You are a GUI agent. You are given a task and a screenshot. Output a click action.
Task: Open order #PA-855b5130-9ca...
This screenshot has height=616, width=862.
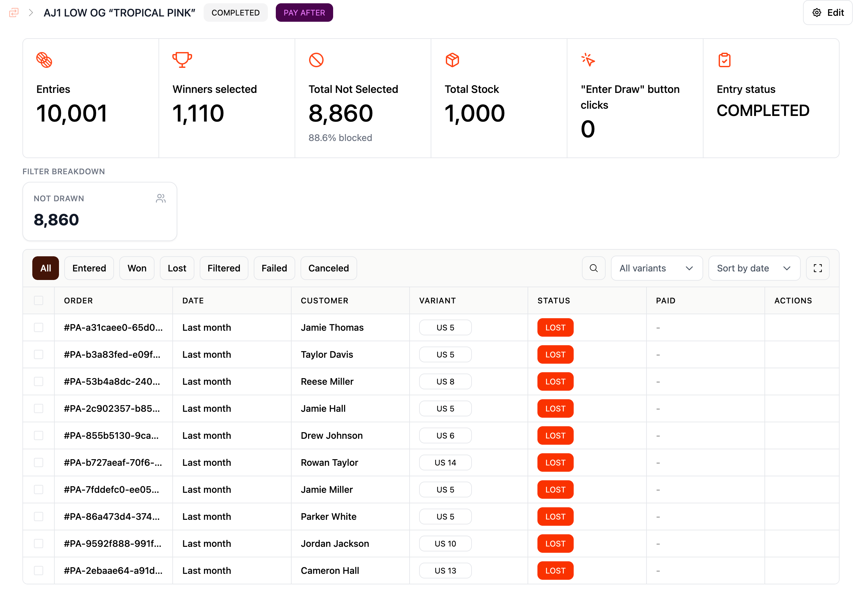(111, 435)
